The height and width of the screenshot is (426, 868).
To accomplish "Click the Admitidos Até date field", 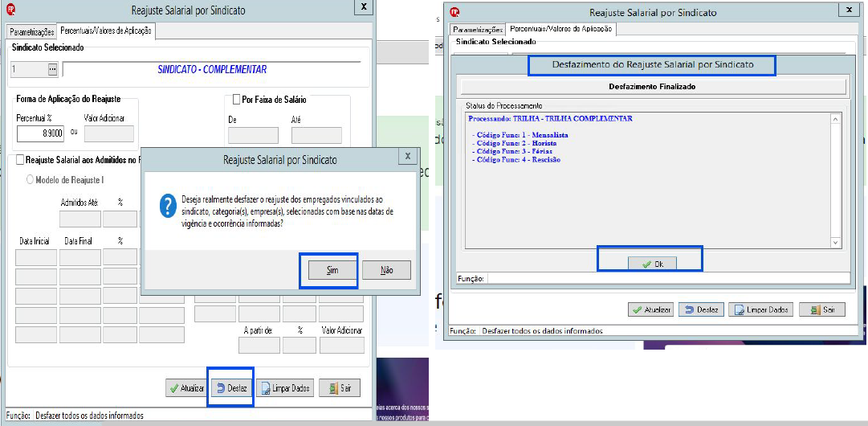I will [x=80, y=219].
